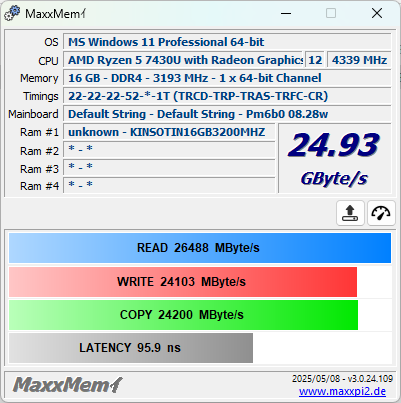Click the COPY 24200 MByte/s bar
Screen dimensions: 401x403
pos(183,315)
